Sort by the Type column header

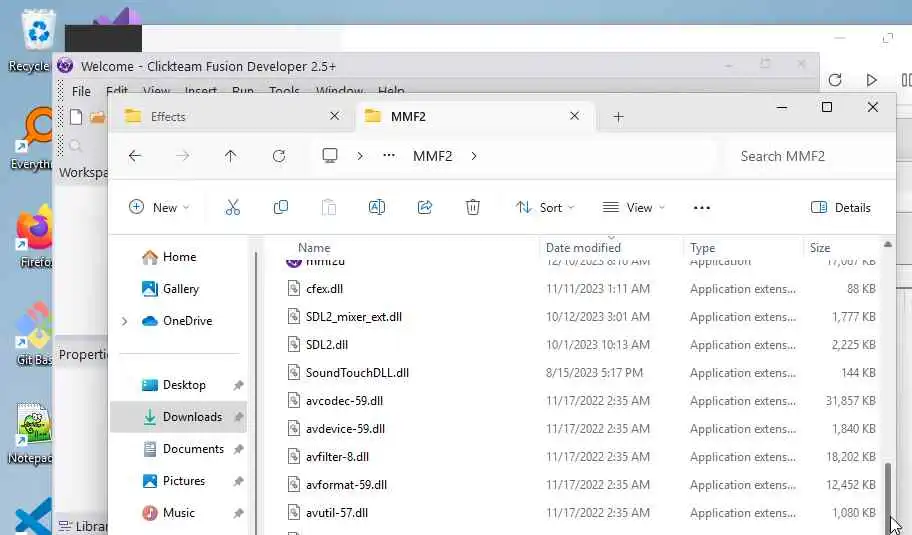(703, 248)
